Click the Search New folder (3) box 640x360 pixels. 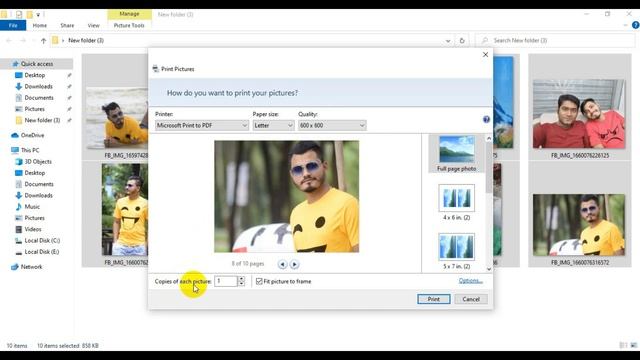point(556,40)
